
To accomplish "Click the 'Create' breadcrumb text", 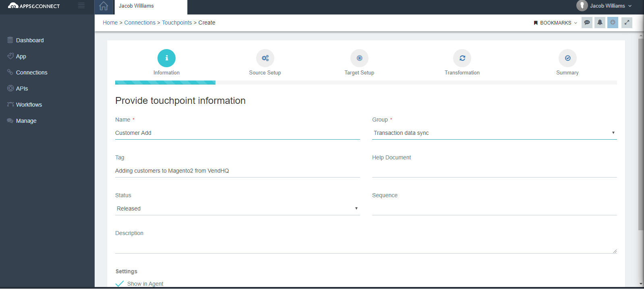I will pos(207,23).
